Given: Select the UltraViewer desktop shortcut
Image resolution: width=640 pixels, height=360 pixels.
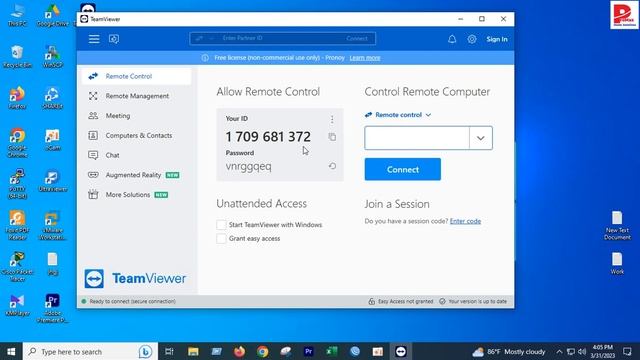Looking at the screenshot, I should click(x=52, y=181).
